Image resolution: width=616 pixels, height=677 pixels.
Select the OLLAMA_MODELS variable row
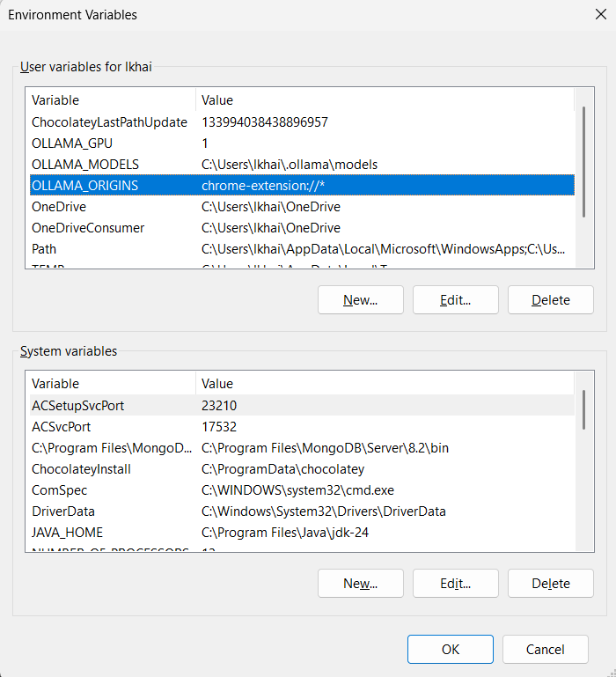(302, 165)
